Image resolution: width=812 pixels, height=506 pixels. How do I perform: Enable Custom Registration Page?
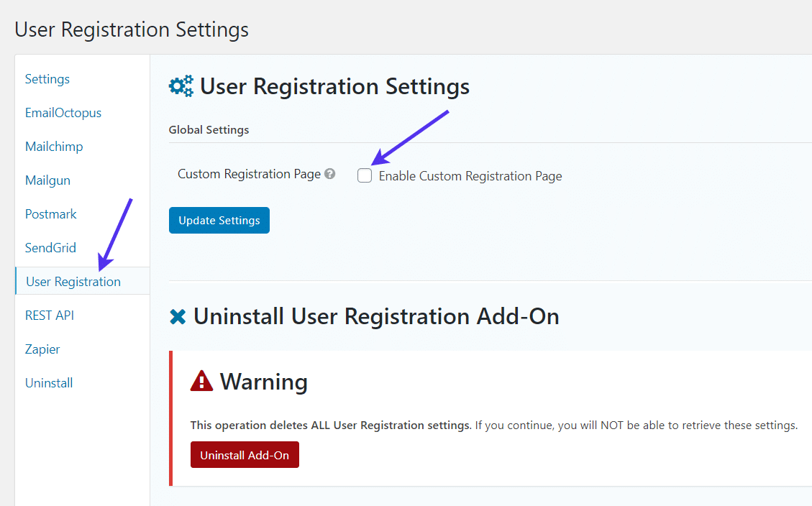[x=365, y=175]
